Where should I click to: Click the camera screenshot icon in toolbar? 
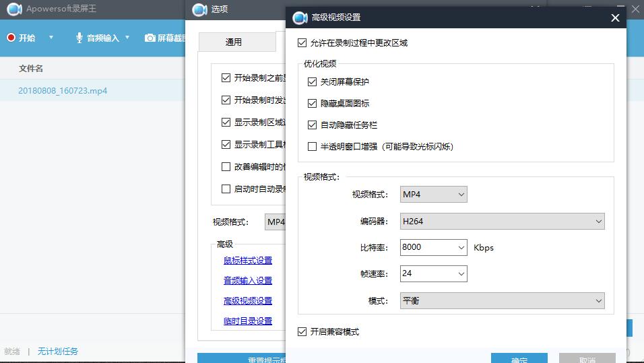point(150,38)
